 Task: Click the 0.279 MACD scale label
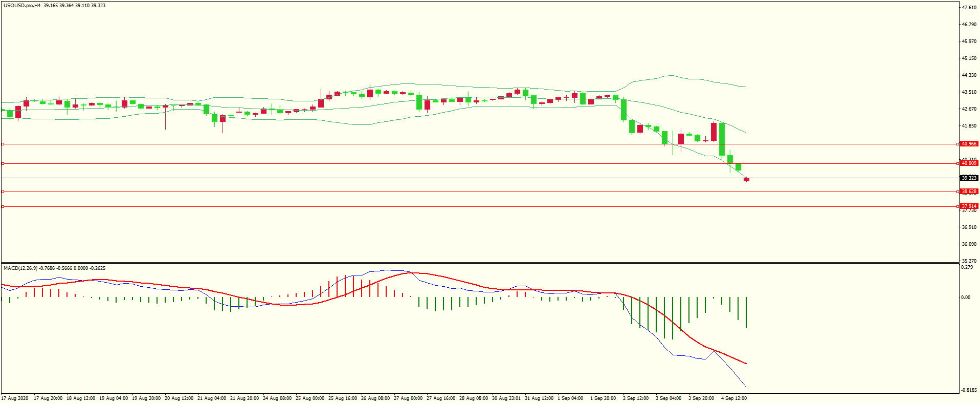[967, 267]
